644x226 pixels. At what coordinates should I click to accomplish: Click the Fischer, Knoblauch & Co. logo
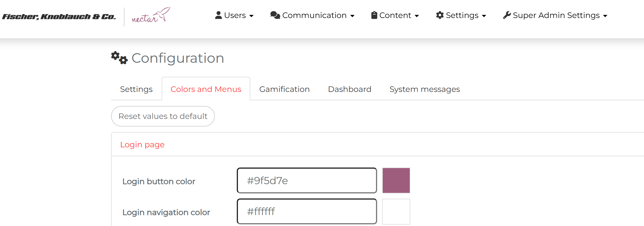pos(59,17)
